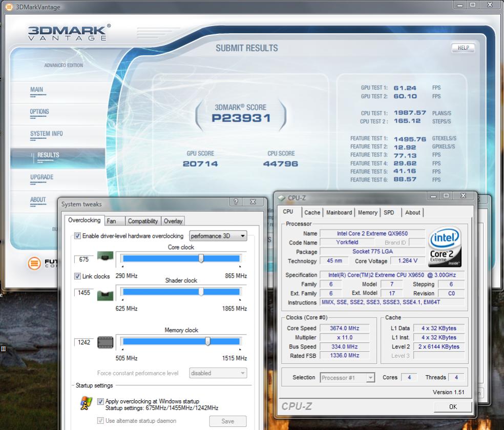Toggle Use alternate startup daemon checkbox
The height and width of the screenshot is (430, 504).
coord(100,421)
